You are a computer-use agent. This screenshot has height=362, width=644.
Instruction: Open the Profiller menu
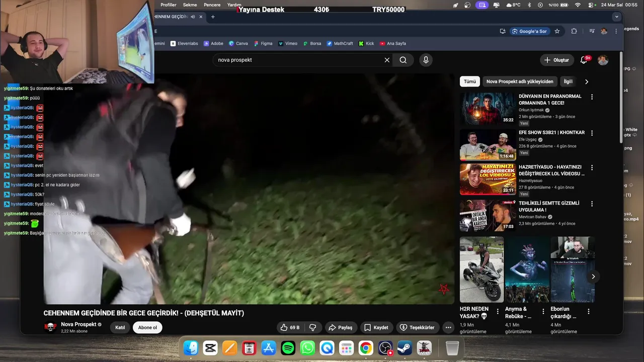pos(169,5)
